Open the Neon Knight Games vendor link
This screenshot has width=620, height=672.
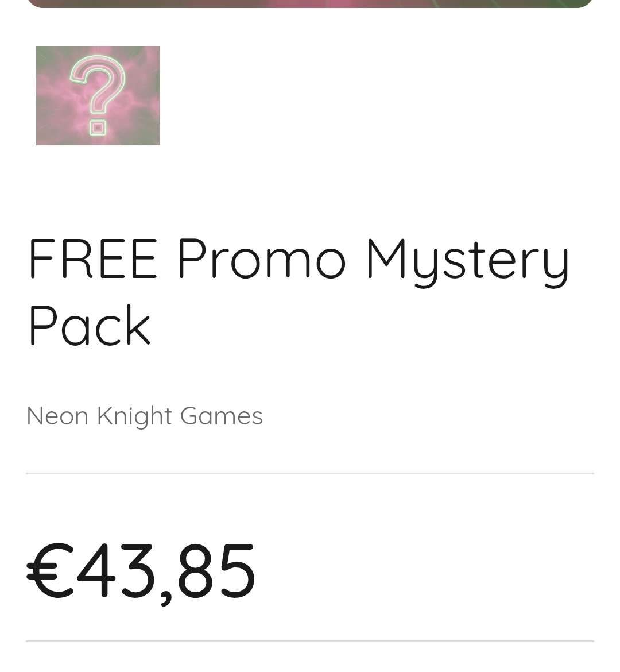tap(145, 416)
